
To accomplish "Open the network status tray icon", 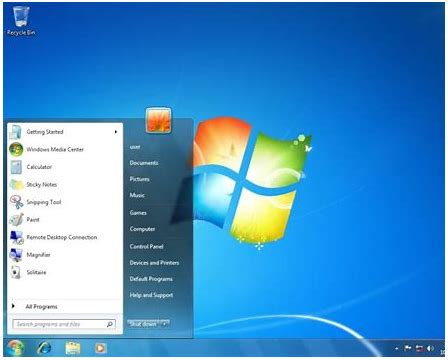I will [x=419, y=348].
